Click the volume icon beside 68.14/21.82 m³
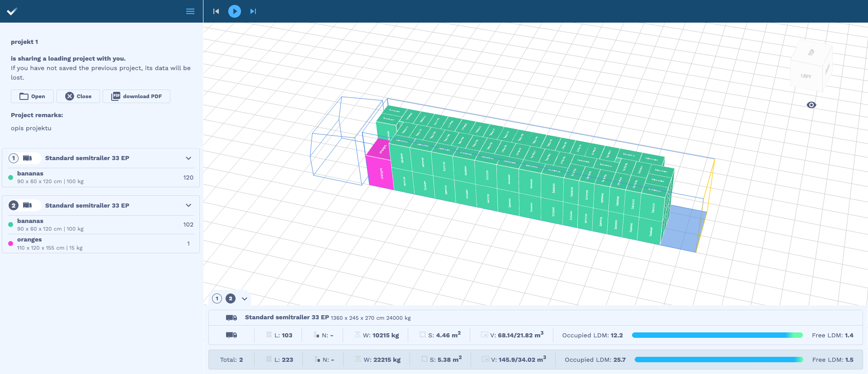The image size is (868, 374). coord(485,335)
